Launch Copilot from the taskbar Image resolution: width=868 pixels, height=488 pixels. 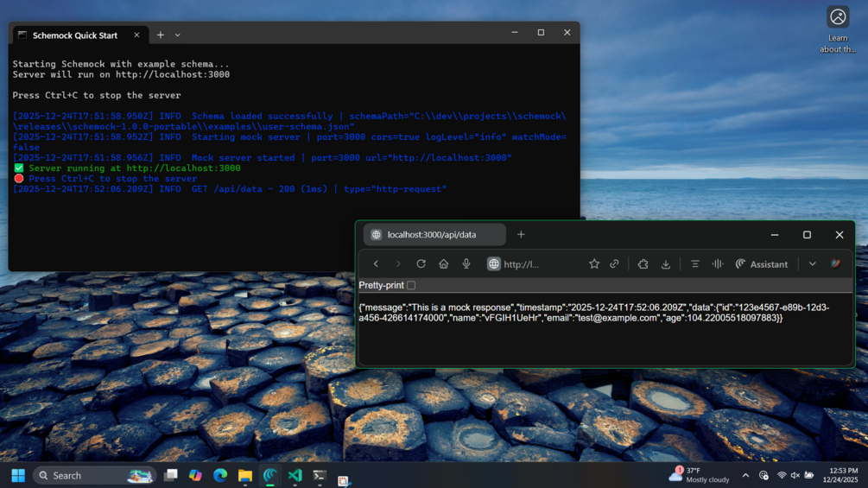pyautogui.click(x=195, y=475)
